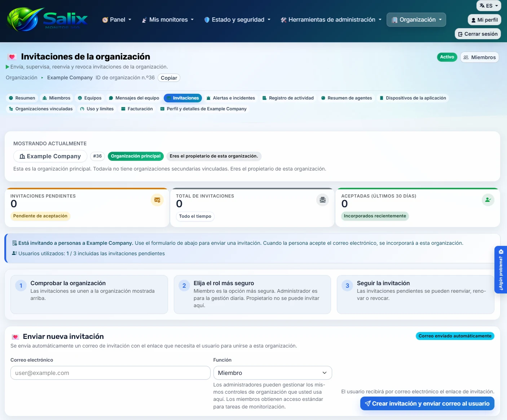507x420 pixels.
Task: Click the heart icon beside 'Enviar nueva invitación'
Action: [x=15, y=337]
